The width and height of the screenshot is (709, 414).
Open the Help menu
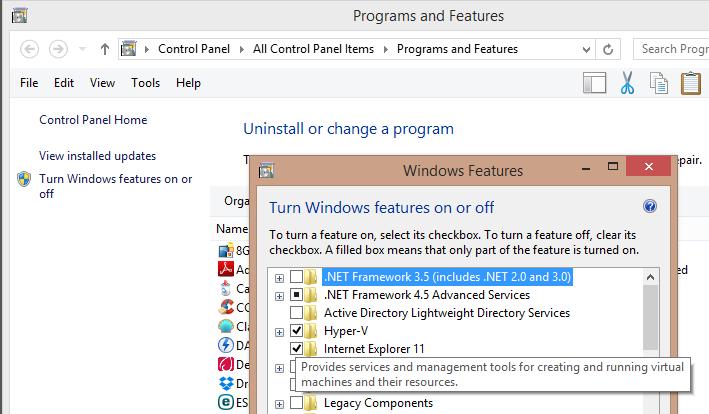point(189,83)
